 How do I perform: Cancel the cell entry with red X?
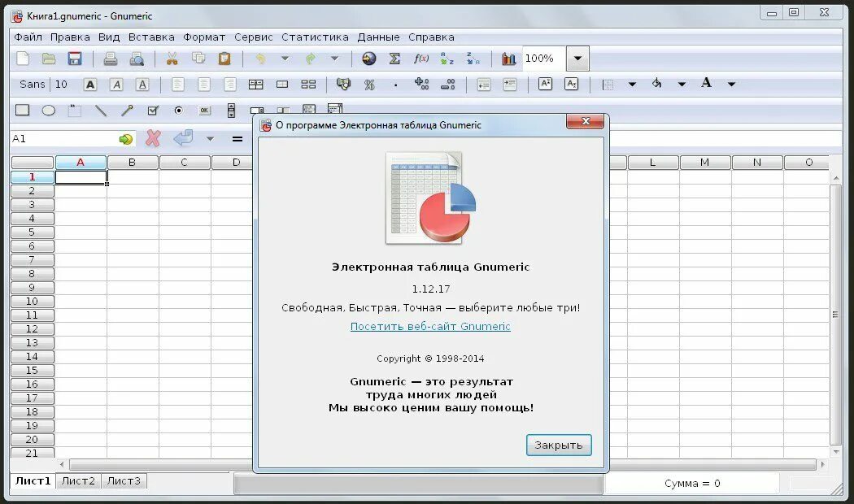153,139
